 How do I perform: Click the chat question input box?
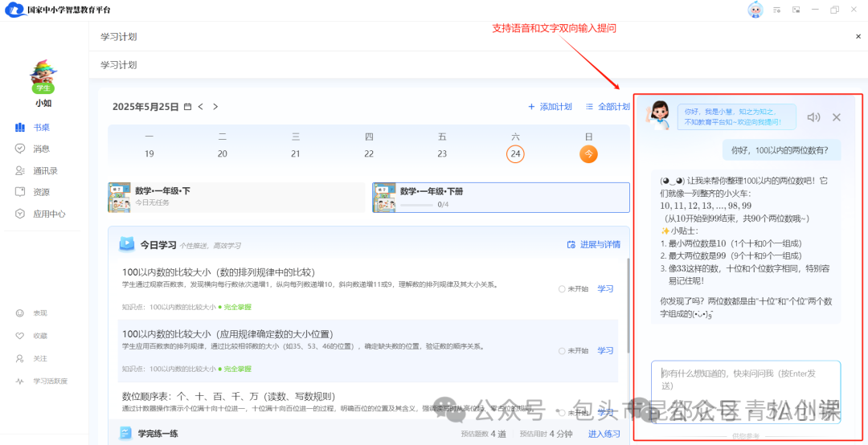[x=745, y=382]
